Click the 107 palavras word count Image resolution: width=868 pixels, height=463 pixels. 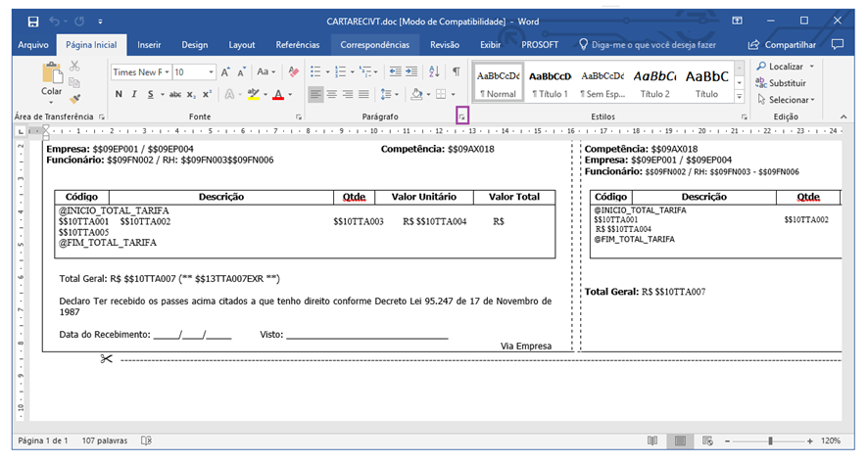point(105,440)
